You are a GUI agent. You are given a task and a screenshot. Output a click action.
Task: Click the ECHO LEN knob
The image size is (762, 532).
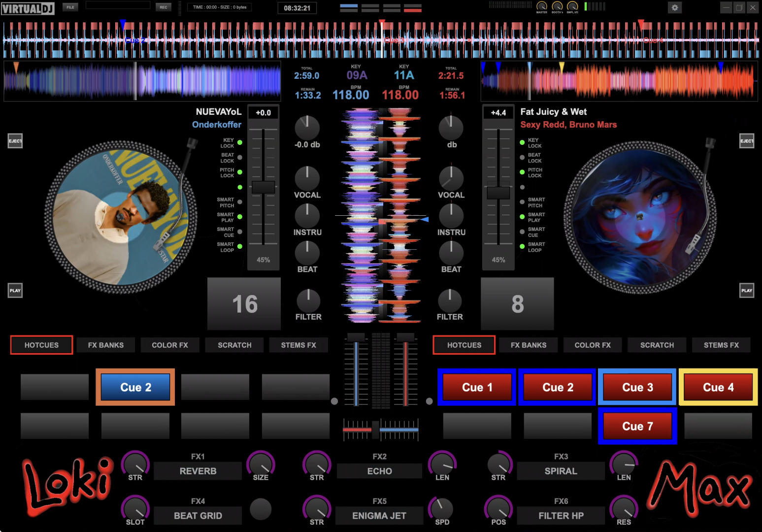coord(442,464)
